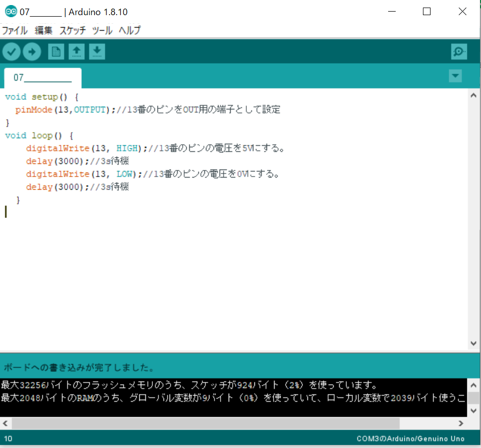Image resolution: width=481 pixels, height=448 pixels.
Task: Maximize the Arduino window
Action: click(426, 12)
